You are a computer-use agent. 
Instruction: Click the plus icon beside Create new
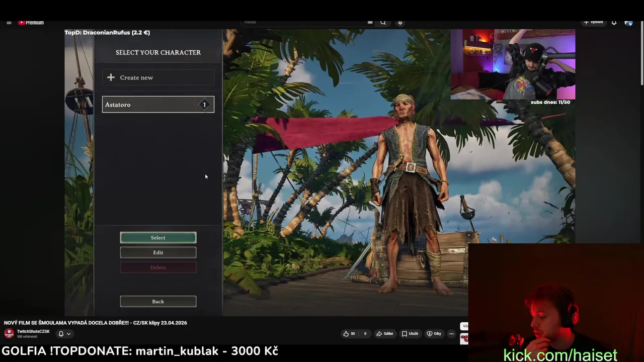pyautogui.click(x=111, y=77)
